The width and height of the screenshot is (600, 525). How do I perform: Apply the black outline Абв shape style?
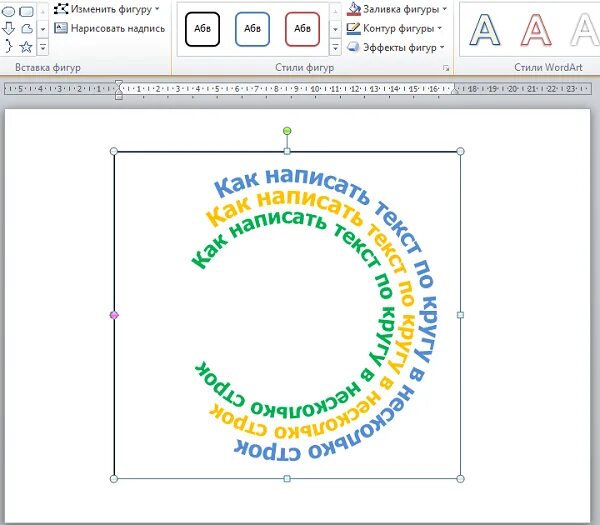(x=202, y=29)
